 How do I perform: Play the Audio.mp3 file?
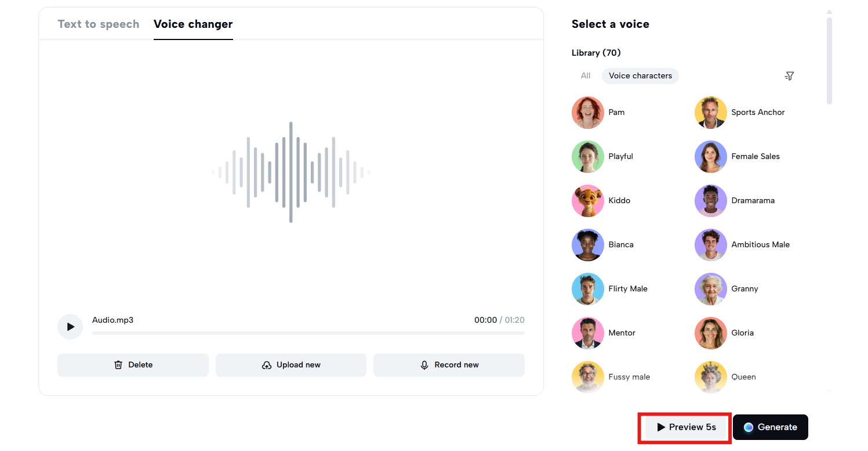[x=70, y=327]
